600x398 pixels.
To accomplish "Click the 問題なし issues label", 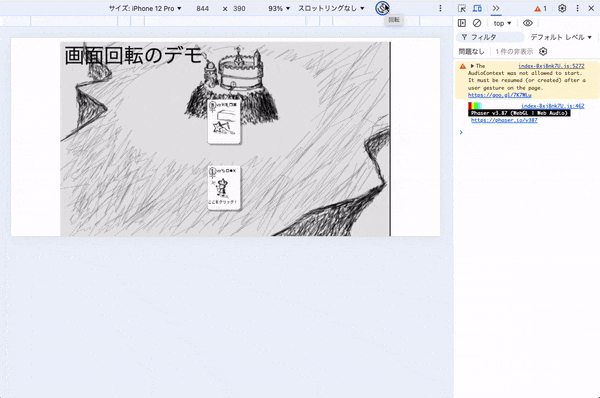I will pyautogui.click(x=471, y=51).
